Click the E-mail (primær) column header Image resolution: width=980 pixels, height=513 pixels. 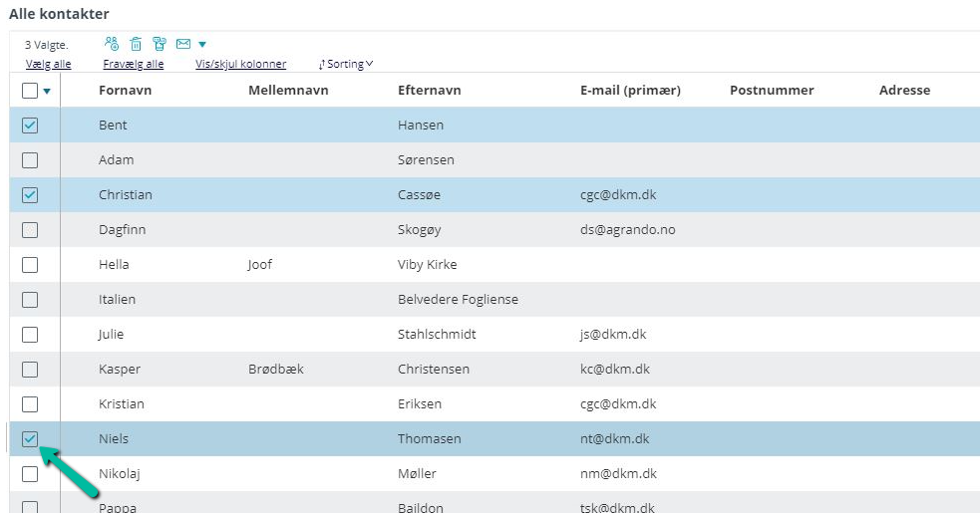[630, 90]
